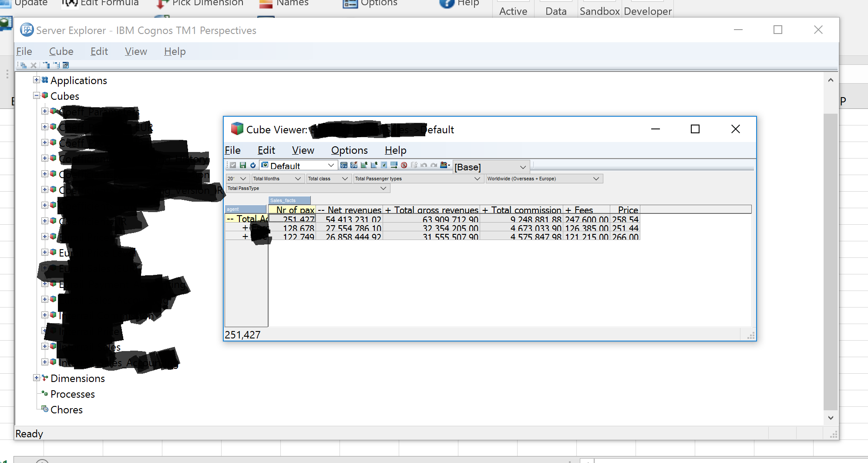Collapse the Cubes tree node
Screen dimensions: 868x463
[37, 95]
